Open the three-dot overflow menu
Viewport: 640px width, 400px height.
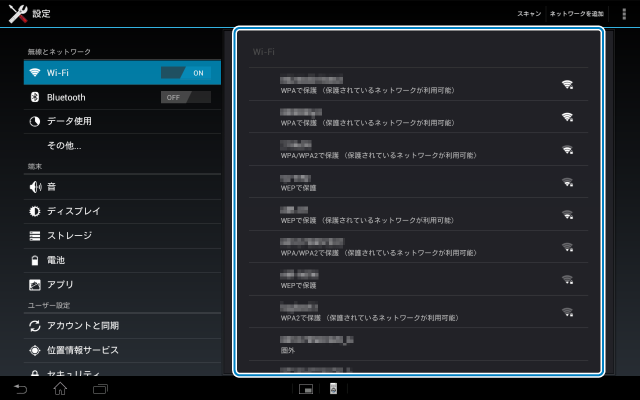click(625, 14)
